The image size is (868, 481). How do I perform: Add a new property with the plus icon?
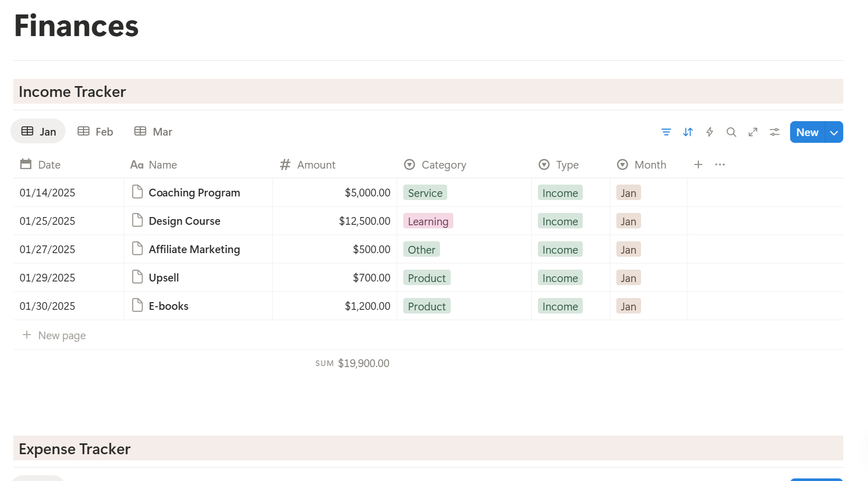698,164
